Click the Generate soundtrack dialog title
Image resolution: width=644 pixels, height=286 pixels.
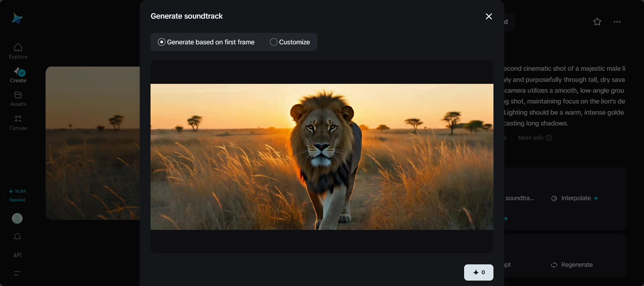[187, 16]
